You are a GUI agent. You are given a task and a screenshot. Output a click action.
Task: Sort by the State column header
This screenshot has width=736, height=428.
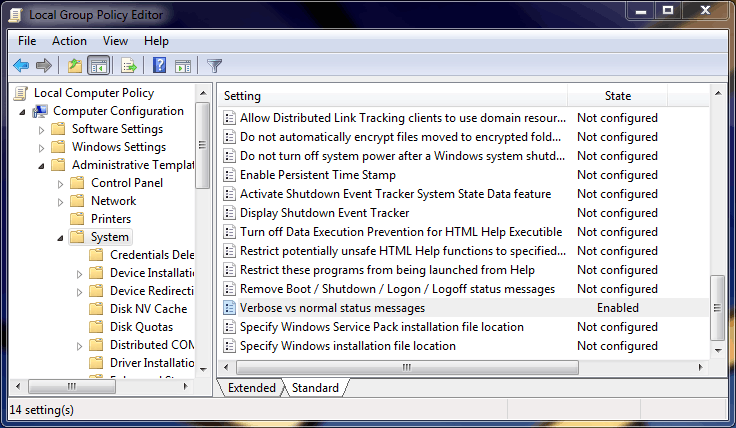(618, 96)
